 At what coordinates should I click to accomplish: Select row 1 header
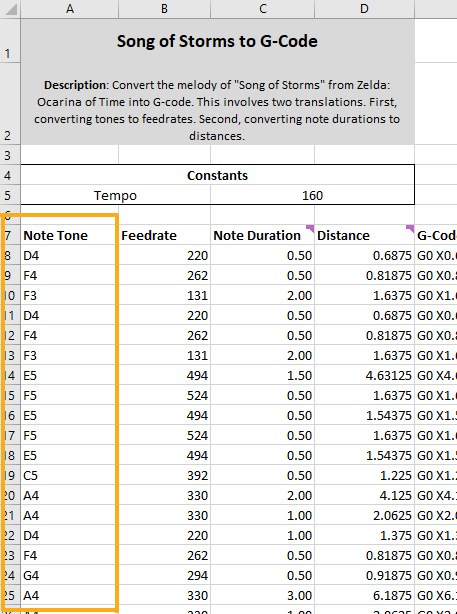[10, 40]
